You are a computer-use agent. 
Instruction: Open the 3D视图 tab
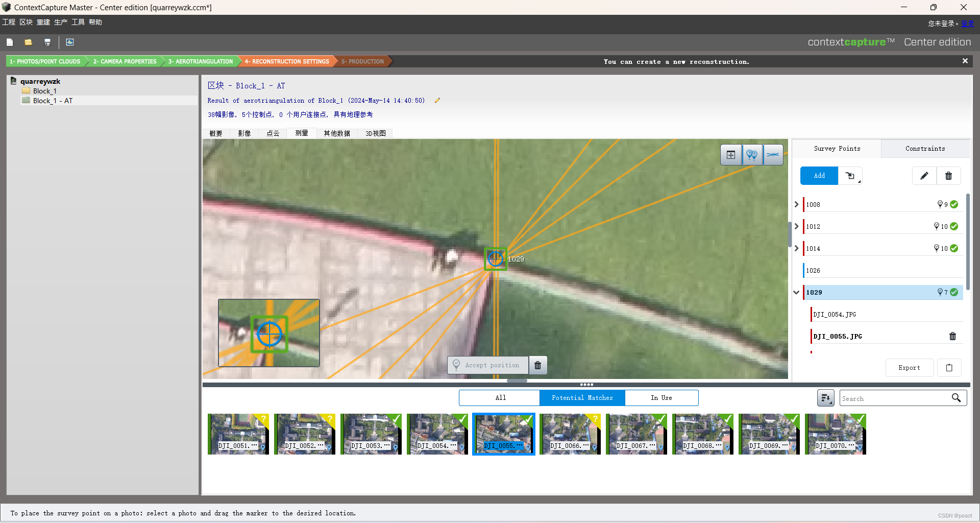pyautogui.click(x=375, y=133)
